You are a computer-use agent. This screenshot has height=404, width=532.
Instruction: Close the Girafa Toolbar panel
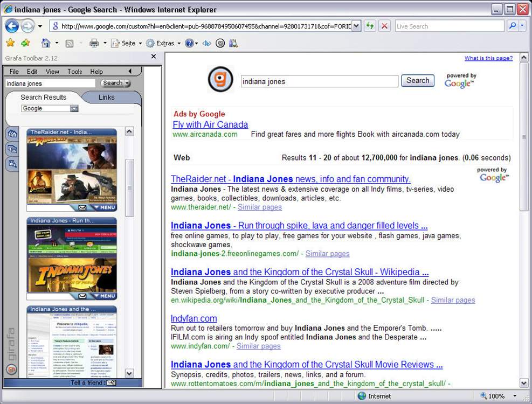click(x=154, y=57)
